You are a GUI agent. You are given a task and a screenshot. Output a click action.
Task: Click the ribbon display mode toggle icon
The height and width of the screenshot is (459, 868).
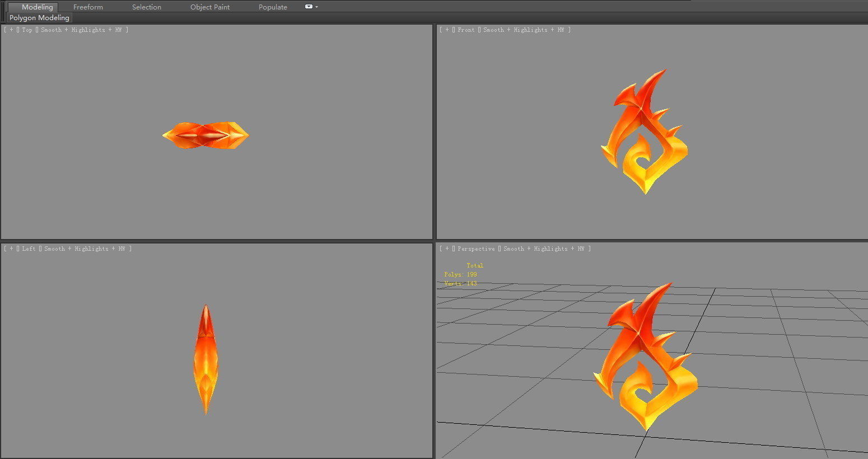coord(309,7)
